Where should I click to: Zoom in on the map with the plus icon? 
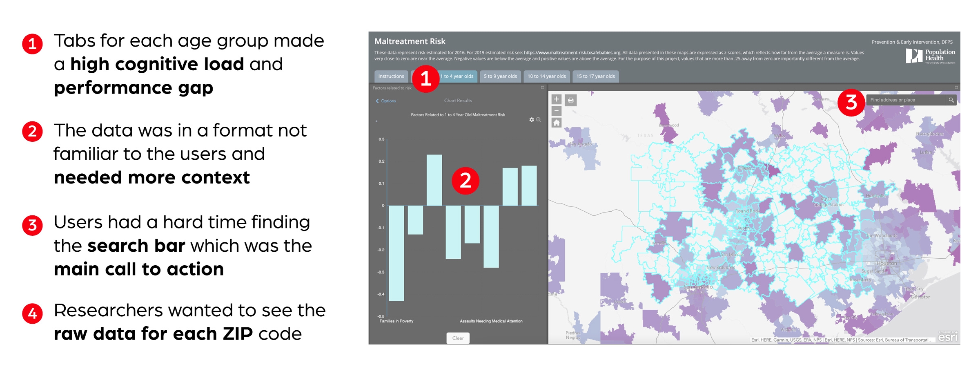(x=557, y=99)
